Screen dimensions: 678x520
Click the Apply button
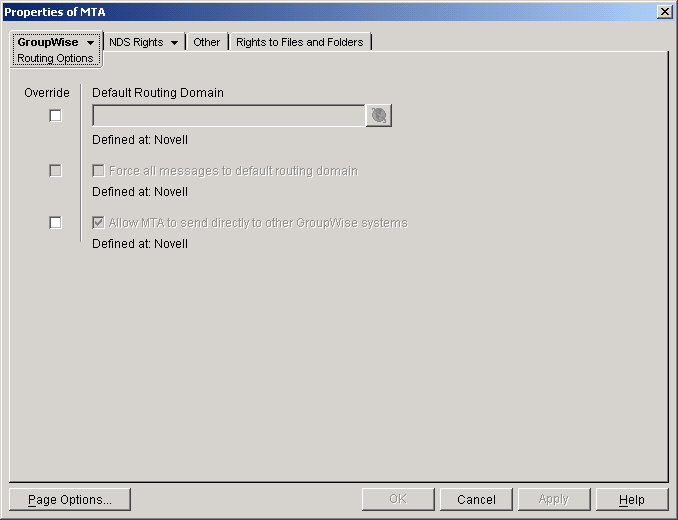point(554,500)
